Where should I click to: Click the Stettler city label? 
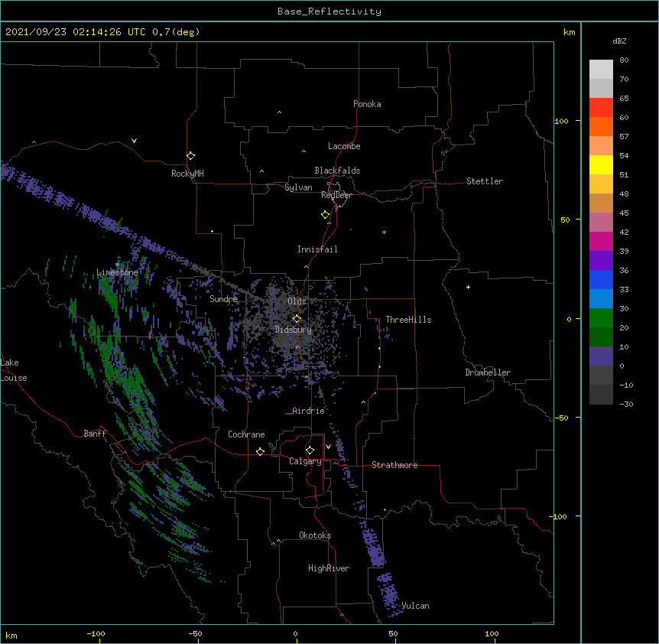pos(485,181)
